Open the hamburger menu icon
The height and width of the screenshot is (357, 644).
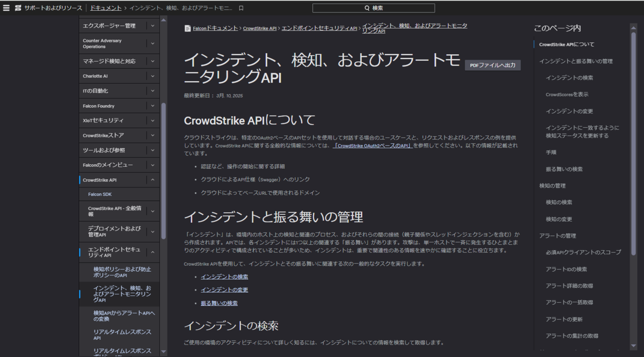coord(6,8)
